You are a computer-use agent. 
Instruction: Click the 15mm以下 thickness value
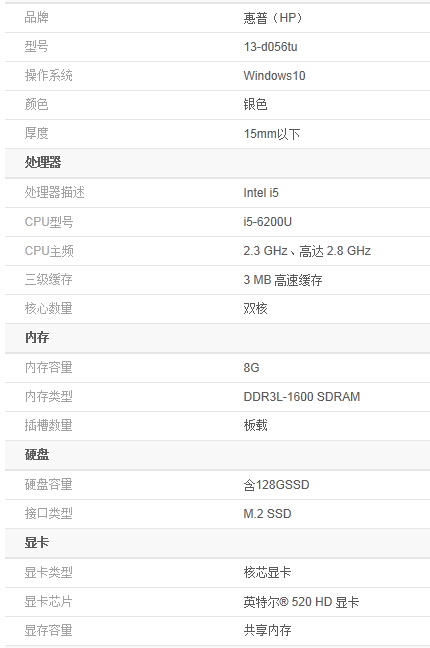tap(272, 133)
